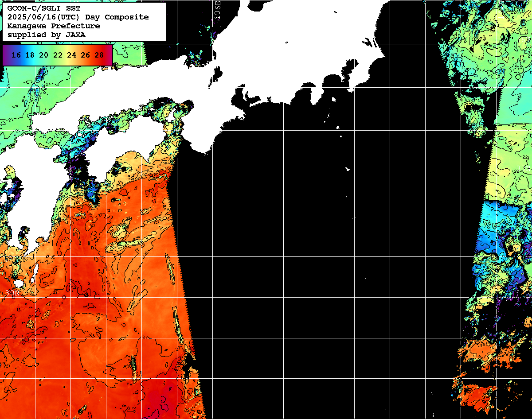Click the 16 value on the temperature color scale
This screenshot has width=532, height=419.
click(x=16, y=55)
